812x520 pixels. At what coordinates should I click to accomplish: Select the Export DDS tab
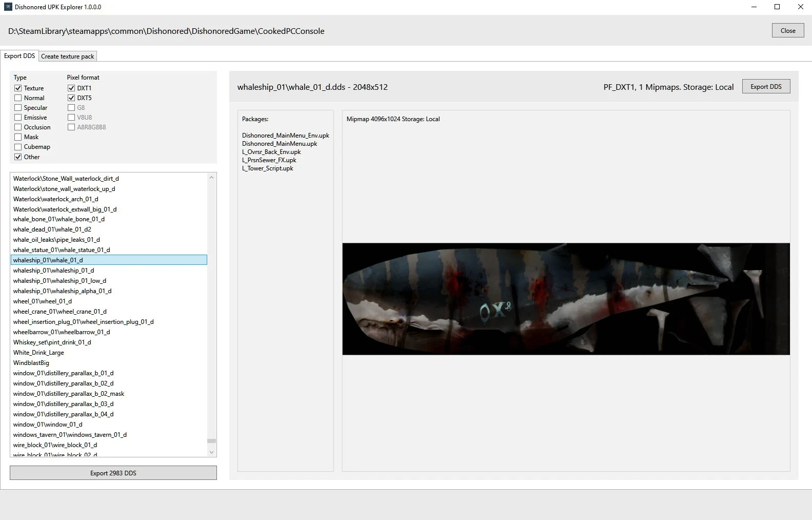[x=19, y=56]
